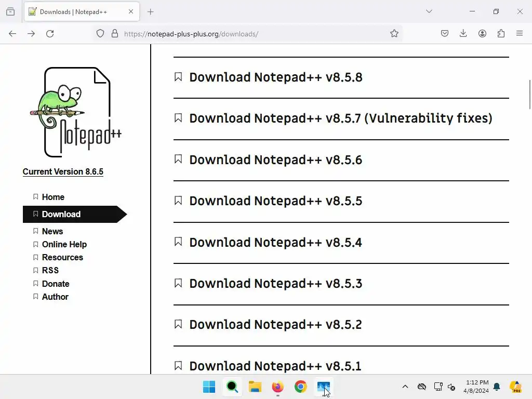Open the Download sidebar menu item
This screenshot has height=399, width=532.
[75, 214]
